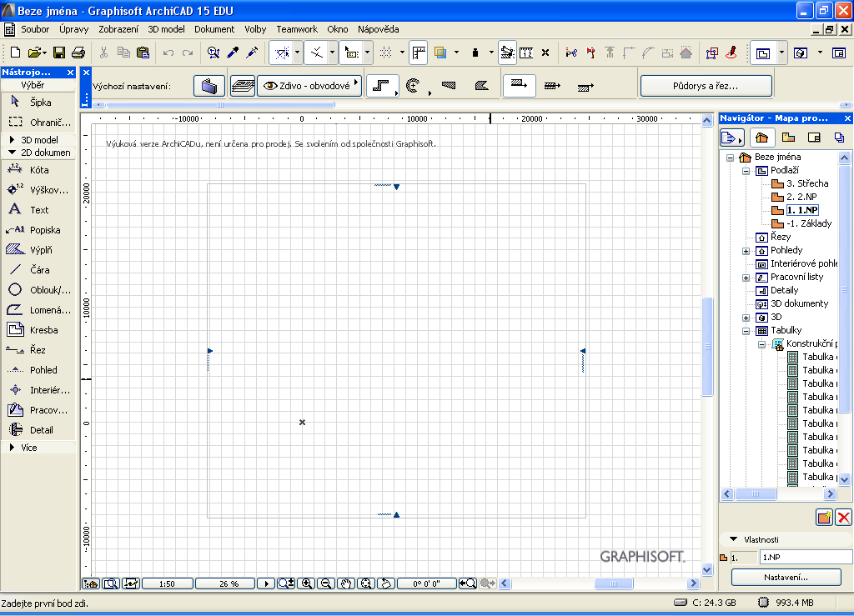Click the 0° 0' 0" orientation button
Viewport: 854px width, 616px height.
[x=426, y=583]
